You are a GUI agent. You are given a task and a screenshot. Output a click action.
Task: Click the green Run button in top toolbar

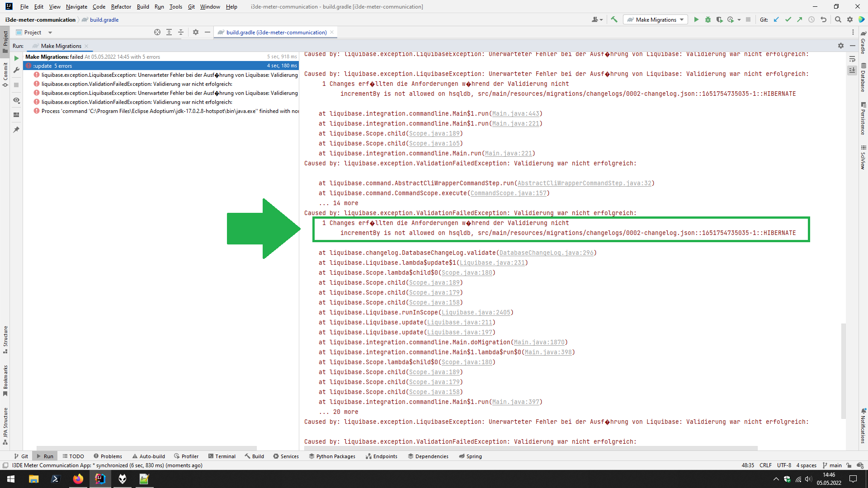point(696,19)
